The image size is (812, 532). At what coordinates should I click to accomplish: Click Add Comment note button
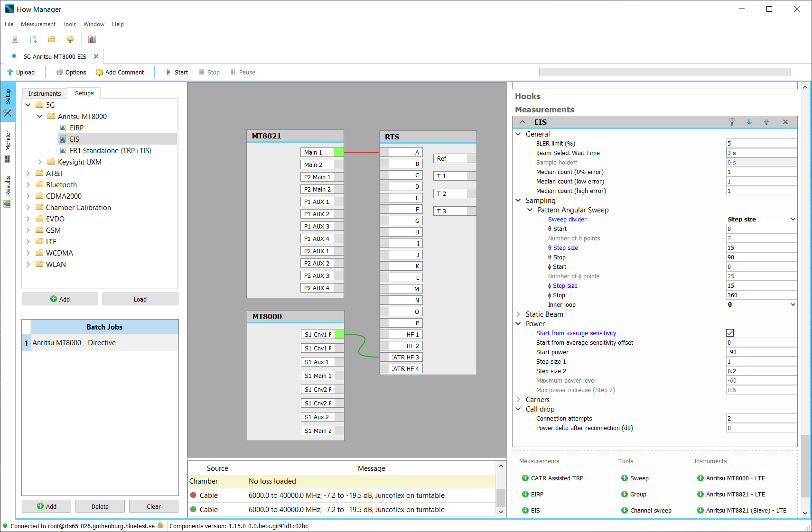(120, 72)
